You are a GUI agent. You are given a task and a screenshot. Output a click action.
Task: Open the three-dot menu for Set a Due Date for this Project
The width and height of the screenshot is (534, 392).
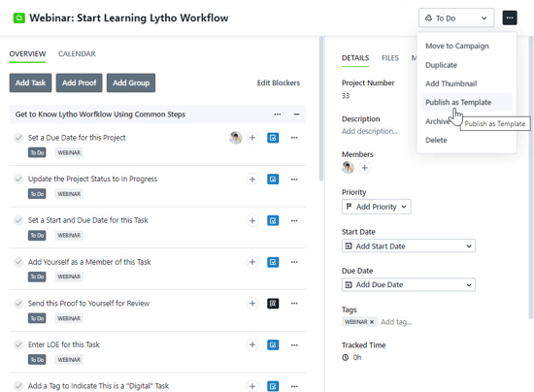294,138
